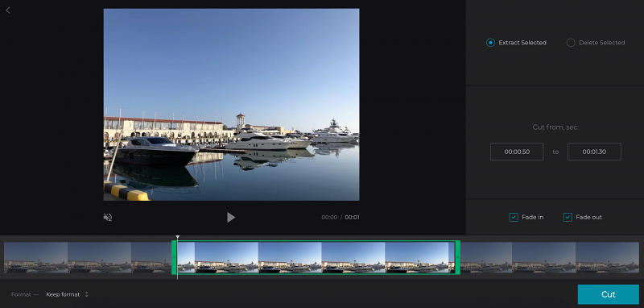
Task: Grab the right green trim handle
Action: pos(457,257)
